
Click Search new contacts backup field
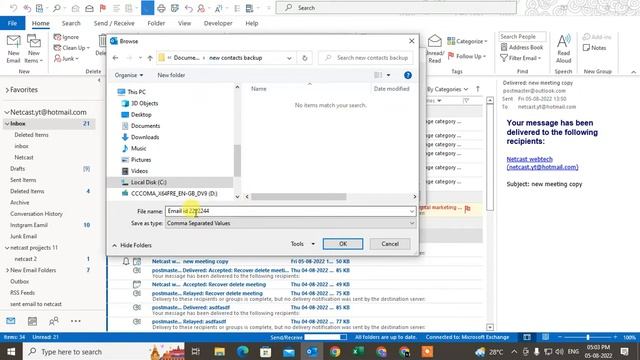pyautogui.click(x=366, y=58)
